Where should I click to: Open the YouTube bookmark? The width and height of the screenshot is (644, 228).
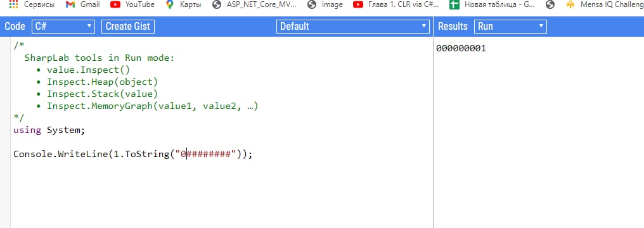[x=132, y=4]
